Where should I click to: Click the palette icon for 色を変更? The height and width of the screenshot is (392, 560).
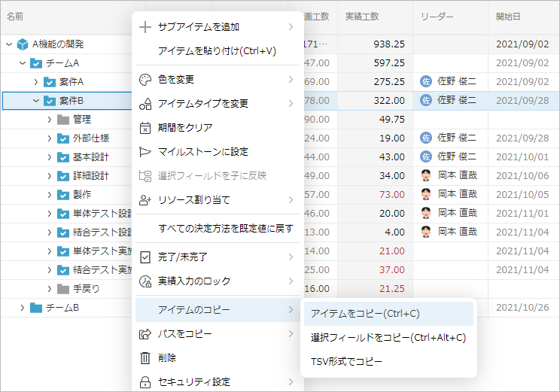point(146,80)
